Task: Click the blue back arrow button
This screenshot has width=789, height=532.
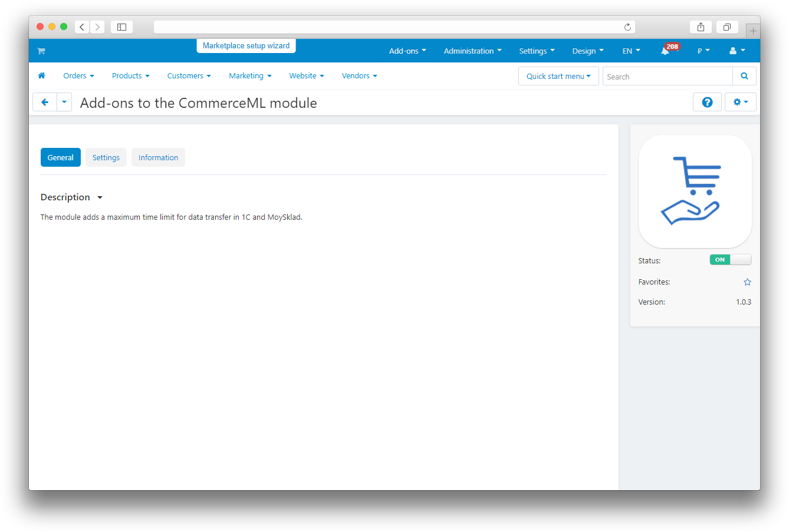Action: (x=45, y=103)
